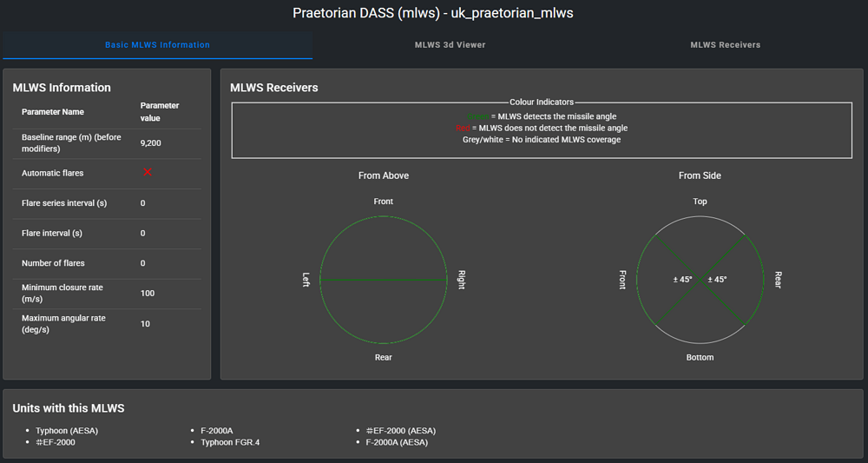868x463 pixels.
Task: Click the From Side coverage circle diagram
Action: pyautogui.click(x=700, y=280)
